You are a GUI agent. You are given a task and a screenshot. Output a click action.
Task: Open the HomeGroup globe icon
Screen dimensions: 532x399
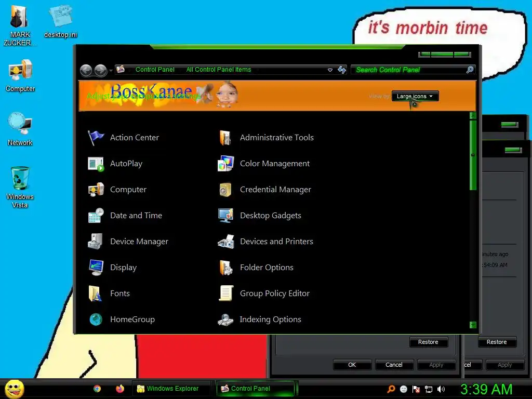point(96,320)
